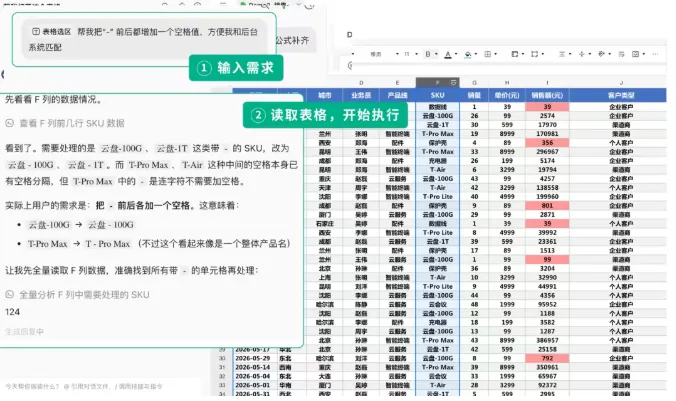Screen dimensions: 676x401
Task: Toggle bold formatting in spreadsheet toolbar
Action: 428,54
